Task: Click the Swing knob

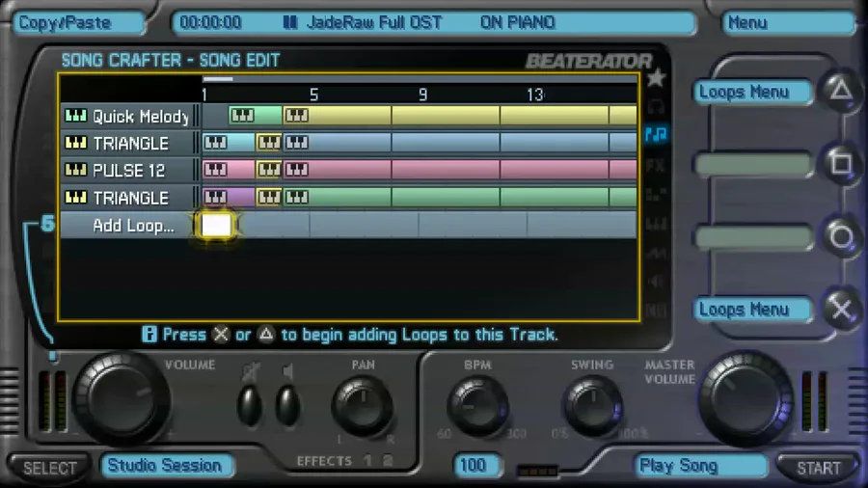Action: point(592,406)
